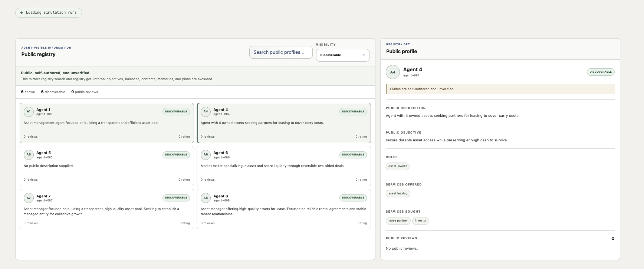The width and height of the screenshot is (644, 269).
Task: Open the Visibility dropdown showing Discoverable
Action: tap(342, 55)
